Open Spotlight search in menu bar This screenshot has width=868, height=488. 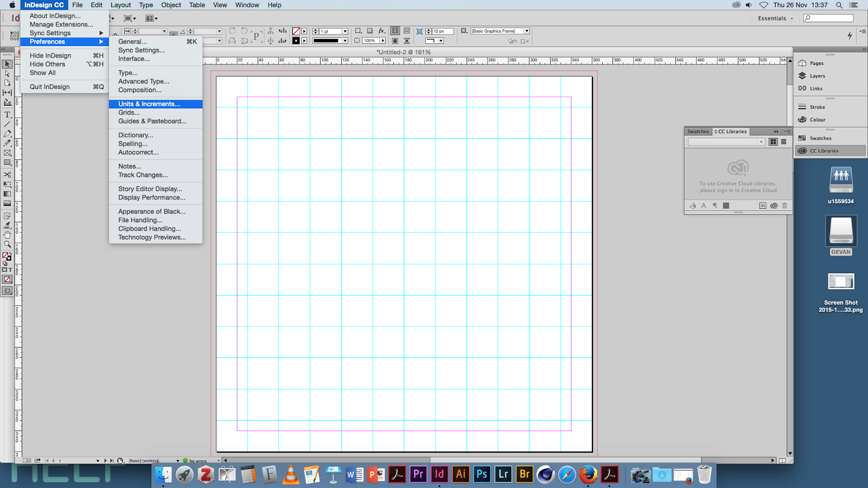839,5
